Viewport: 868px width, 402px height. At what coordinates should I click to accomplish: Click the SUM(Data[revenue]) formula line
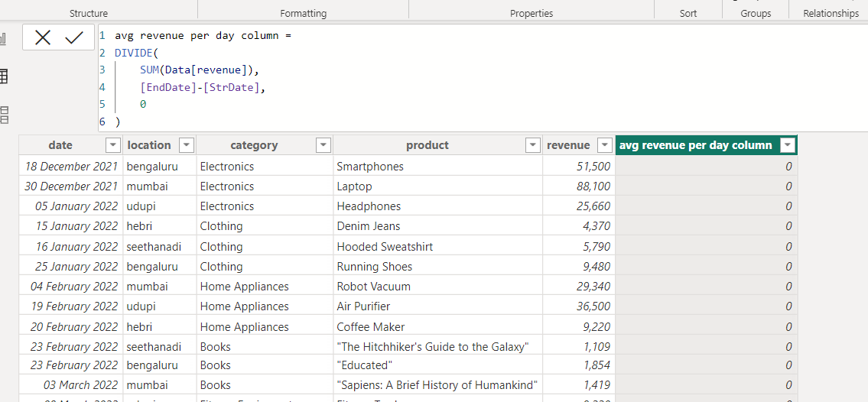click(x=200, y=70)
